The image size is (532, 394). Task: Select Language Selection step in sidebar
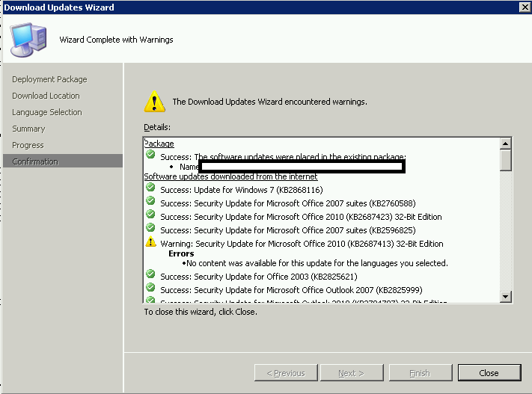click(47, 112)
